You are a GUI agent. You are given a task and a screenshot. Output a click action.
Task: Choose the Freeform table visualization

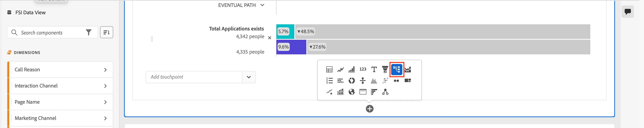coord(329,69)
